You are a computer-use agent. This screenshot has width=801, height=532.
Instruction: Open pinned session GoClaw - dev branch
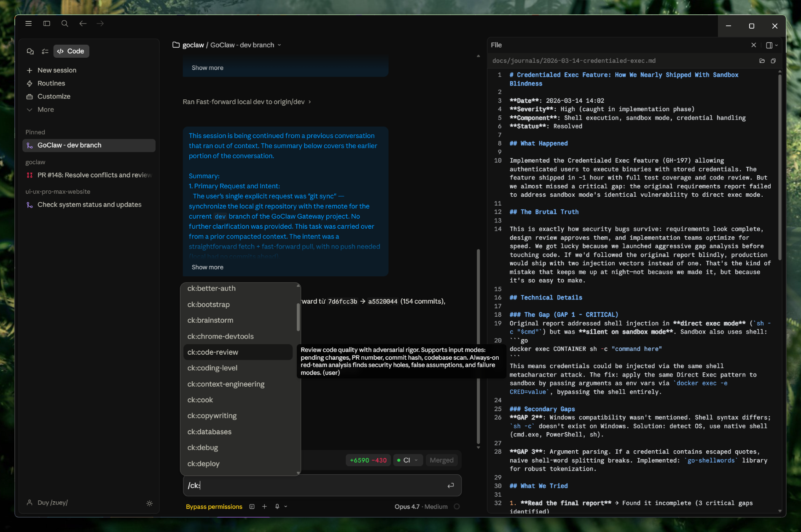point(89,145)
